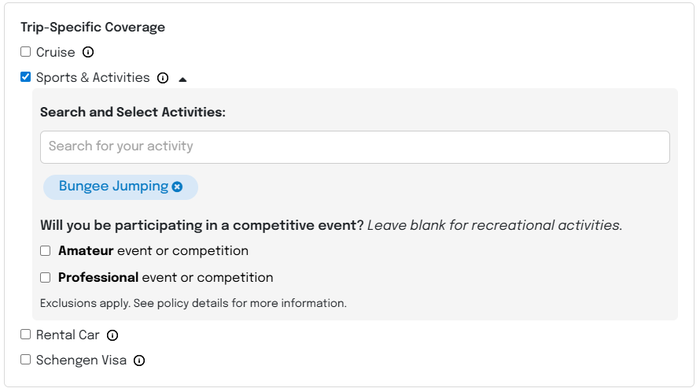Viewport: 700px width, 392px height.
Task: Click the Professional event label text
Action: pyautogui.click(x=166, y=278)
